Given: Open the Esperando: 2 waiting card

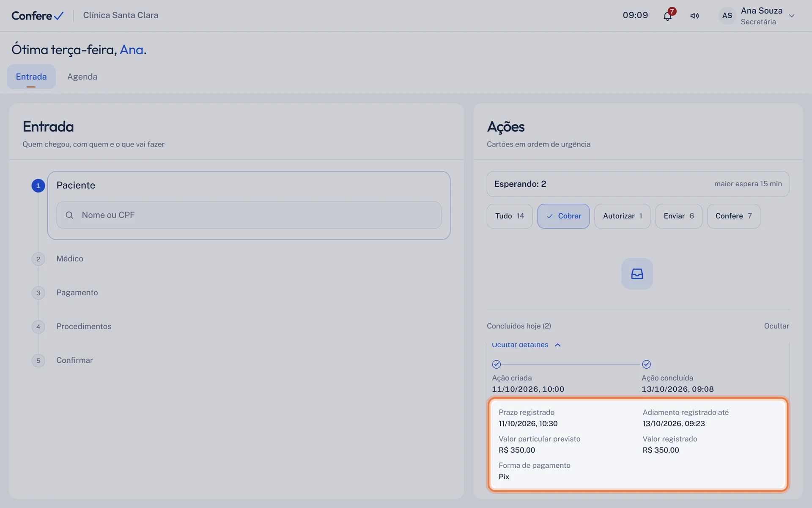Looking at the screenshot, I should click(x=638, y=184).
